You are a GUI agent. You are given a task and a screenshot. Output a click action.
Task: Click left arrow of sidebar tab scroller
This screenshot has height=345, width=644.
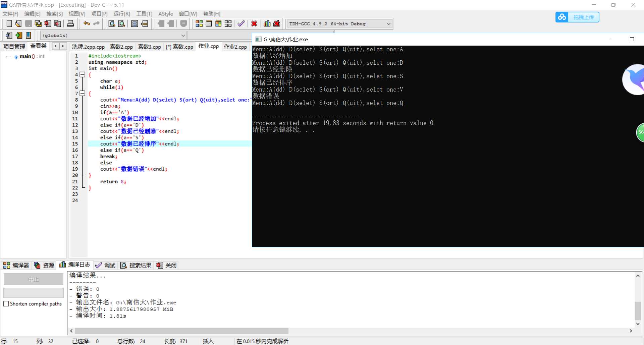click(x=56, y=46)
